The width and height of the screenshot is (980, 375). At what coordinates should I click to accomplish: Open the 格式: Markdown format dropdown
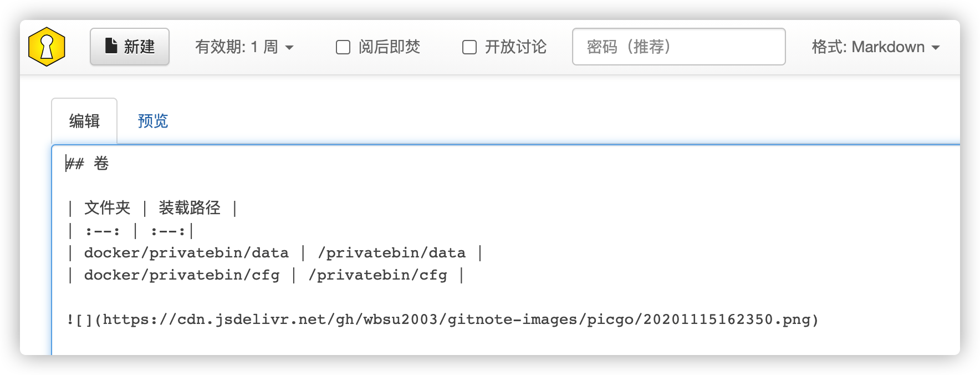[x=876, y=47]
